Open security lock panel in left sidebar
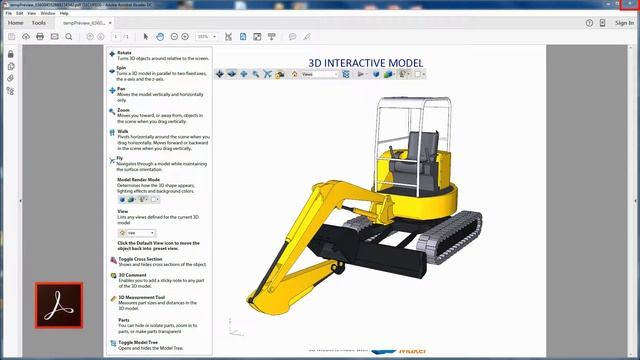The width and height of the screenshot is (640, 360). pyautogui.click(x=11, y=53)
